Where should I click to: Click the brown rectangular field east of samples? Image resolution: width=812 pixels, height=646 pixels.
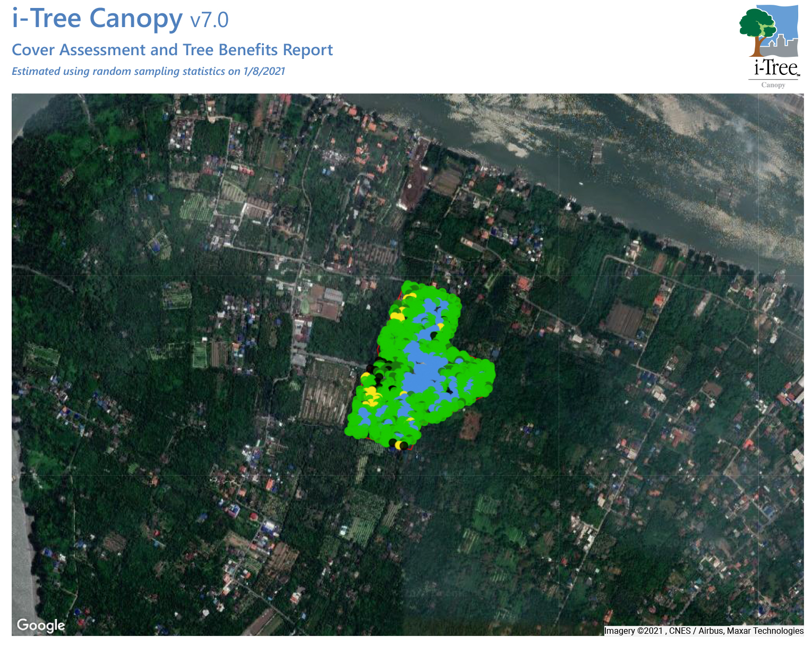(x=625, y=320)
